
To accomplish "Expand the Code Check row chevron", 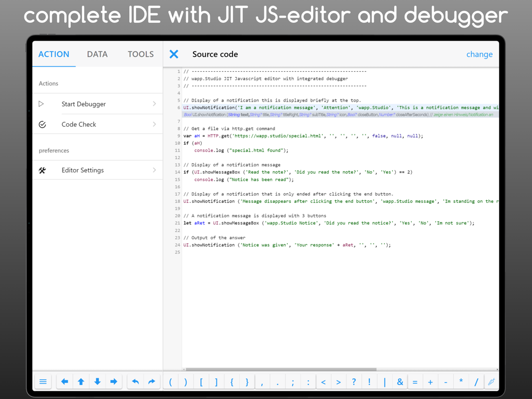I will (x=154, y=124).
